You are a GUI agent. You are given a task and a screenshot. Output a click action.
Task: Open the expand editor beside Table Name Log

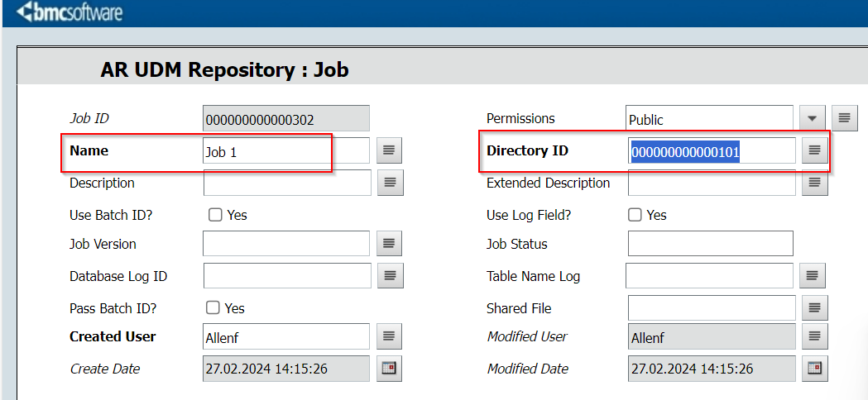[x=812, y=275]
